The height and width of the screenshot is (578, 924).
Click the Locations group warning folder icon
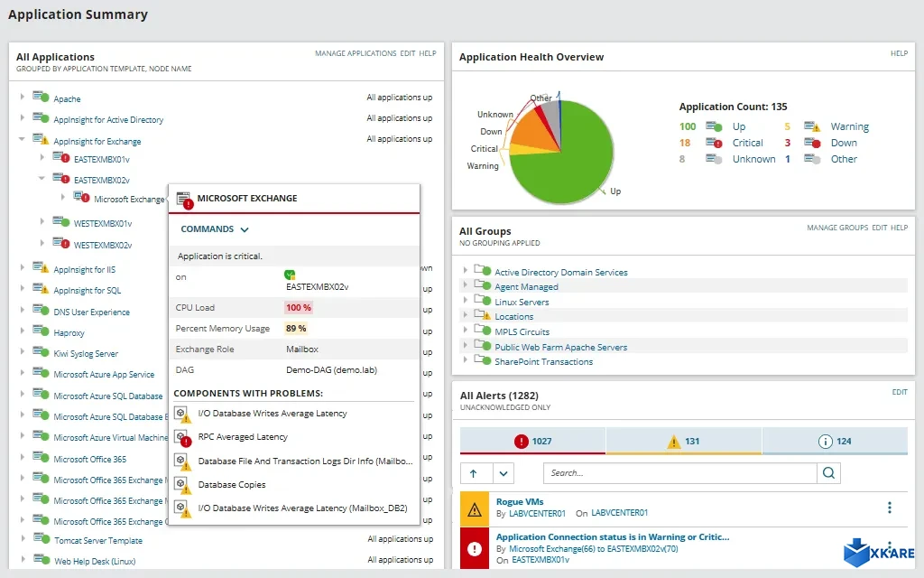(x=483, y=315)
